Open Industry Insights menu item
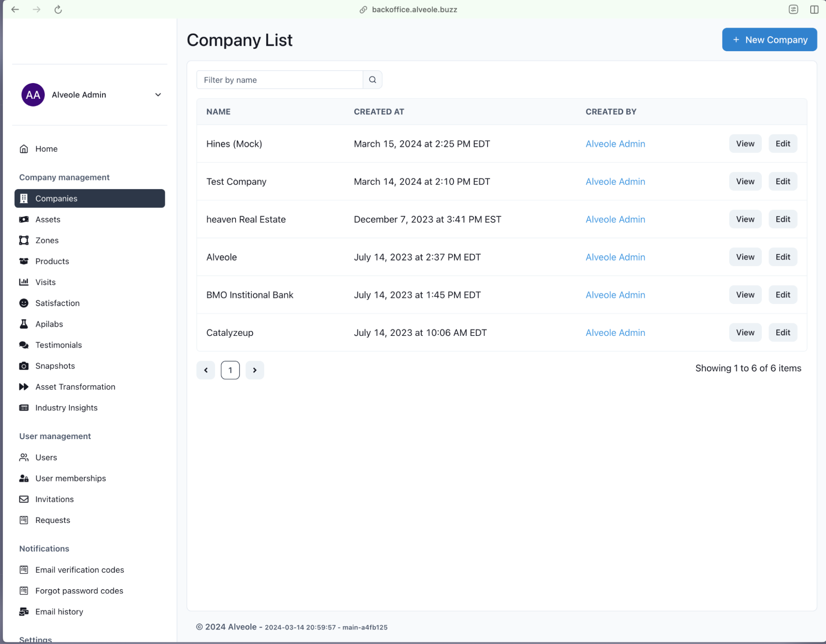 coord(66,408)
